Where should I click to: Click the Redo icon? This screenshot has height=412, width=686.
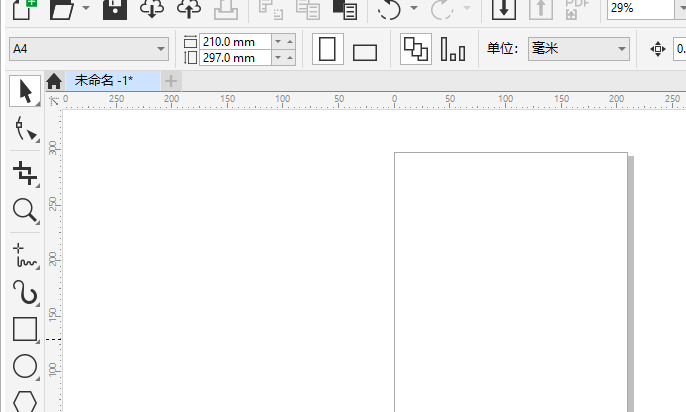(x=442, y=10)
